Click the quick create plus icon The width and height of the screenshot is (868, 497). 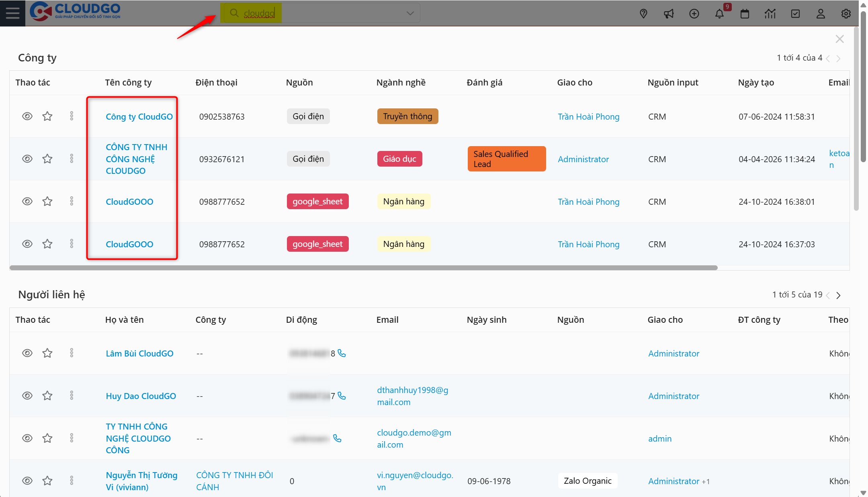pyautogui.click(x=694, y=14)
